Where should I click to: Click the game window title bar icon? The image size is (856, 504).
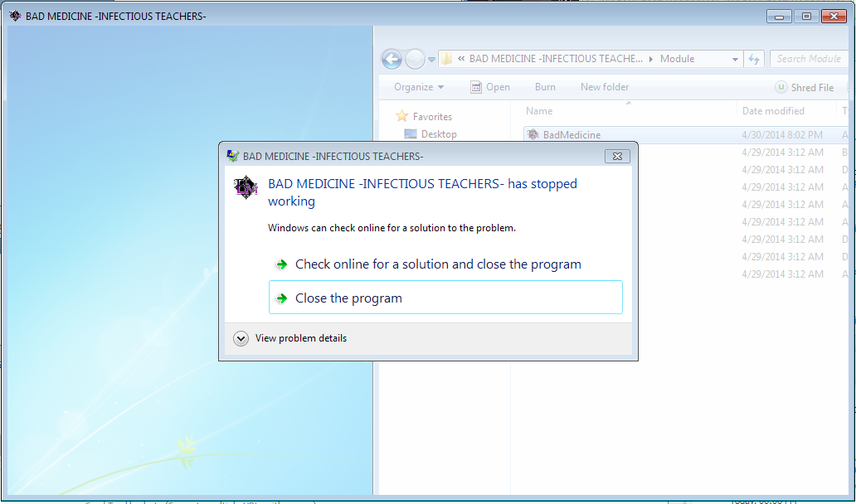click(15, 16)
